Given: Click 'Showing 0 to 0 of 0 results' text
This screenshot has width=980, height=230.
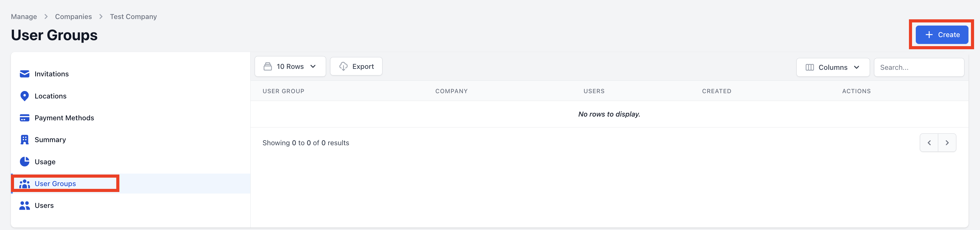Looking at the screenshot, I should tap(305, 143).
